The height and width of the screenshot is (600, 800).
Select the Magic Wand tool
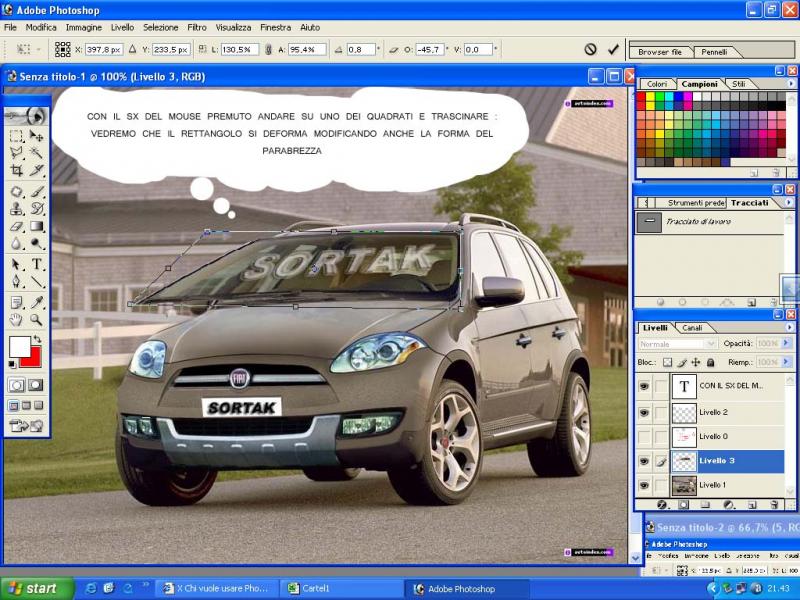click(36, 153)
